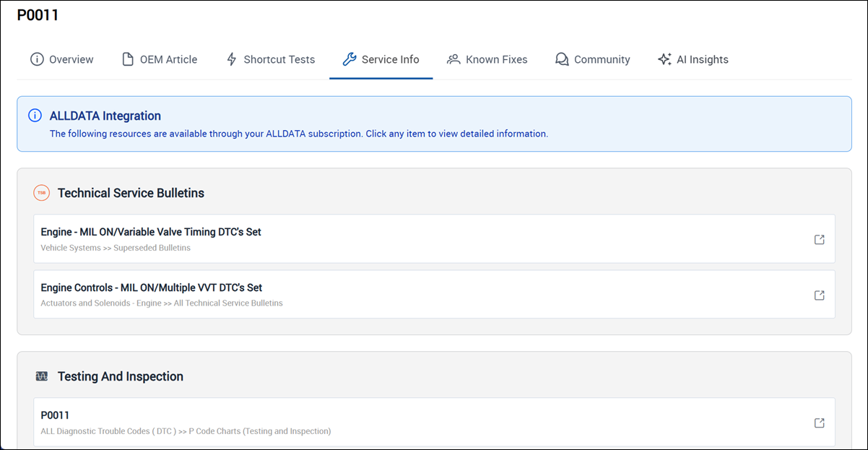Viewport: 868px width, 450px height.
Task: Click the waveform icon beside Testing And Inspection
Action: pos(41,376)
